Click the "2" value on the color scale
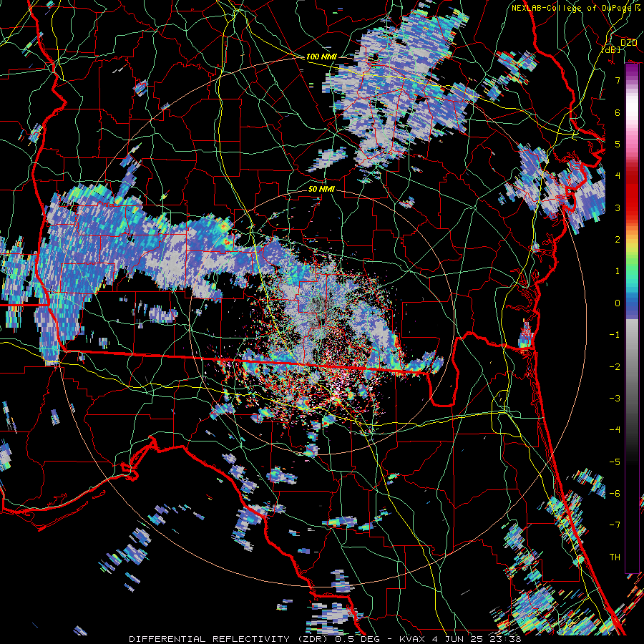The width and height of the screenshot is (644, 644). pyautogui.click(x=617, y=240)
